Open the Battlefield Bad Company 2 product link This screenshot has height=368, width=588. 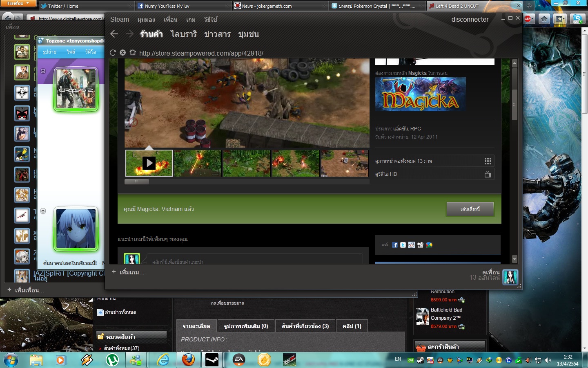447,314
